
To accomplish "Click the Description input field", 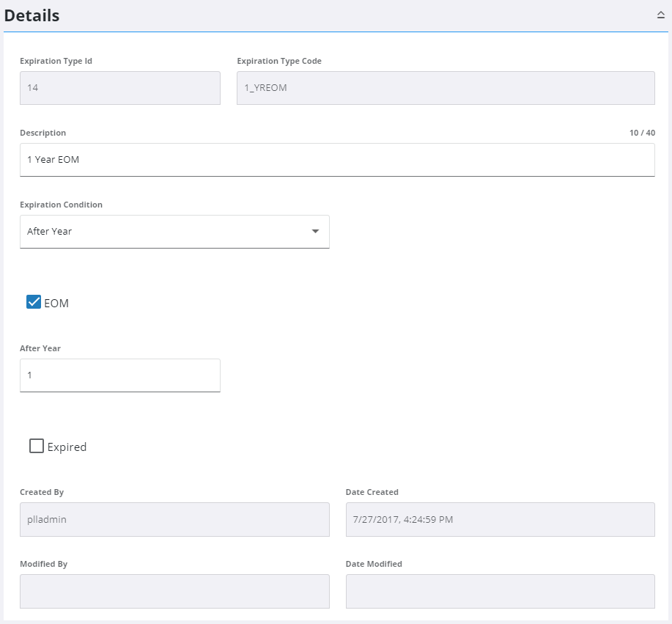I will click(337, 160).
